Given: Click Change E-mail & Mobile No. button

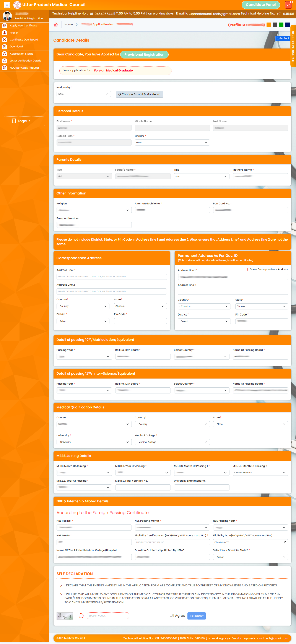Looking at the screenshot, I should tap(139, 94).
